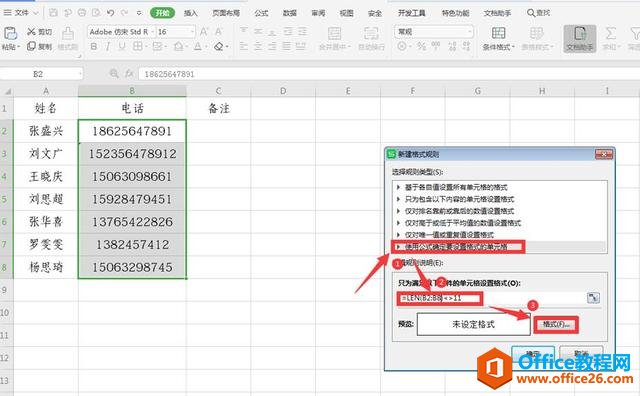The width and height of the screenshot is (640, 396).
Task: Click the 备注 header cell
Action: [x=218, y=108]
